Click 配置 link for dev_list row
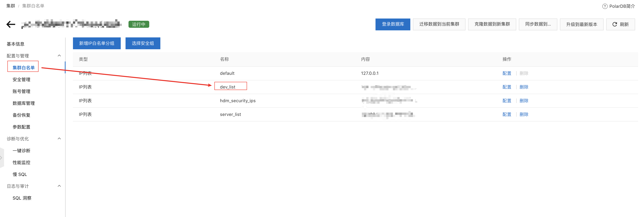This screenshot has width=644, height=217. click(x=506, y=87)
